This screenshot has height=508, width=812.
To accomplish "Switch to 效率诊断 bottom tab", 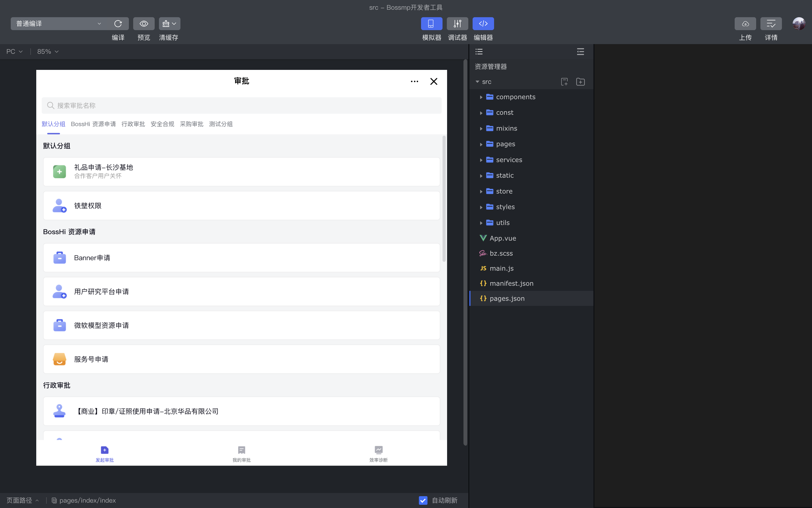I will (x=378, y=454).
